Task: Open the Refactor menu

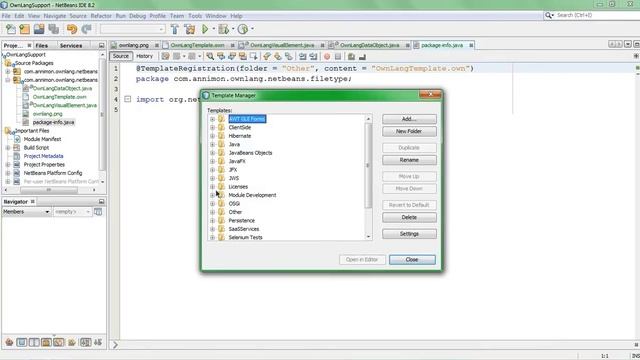Action: click(101, 16)
